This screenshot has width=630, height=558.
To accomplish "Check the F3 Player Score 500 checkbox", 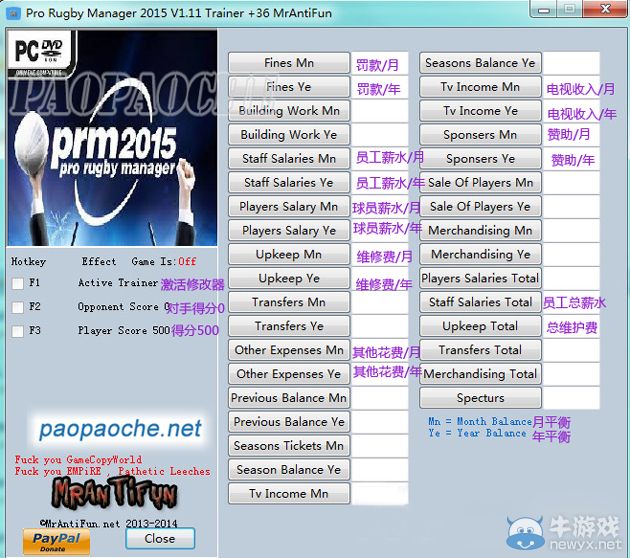I will pos(18,331).
